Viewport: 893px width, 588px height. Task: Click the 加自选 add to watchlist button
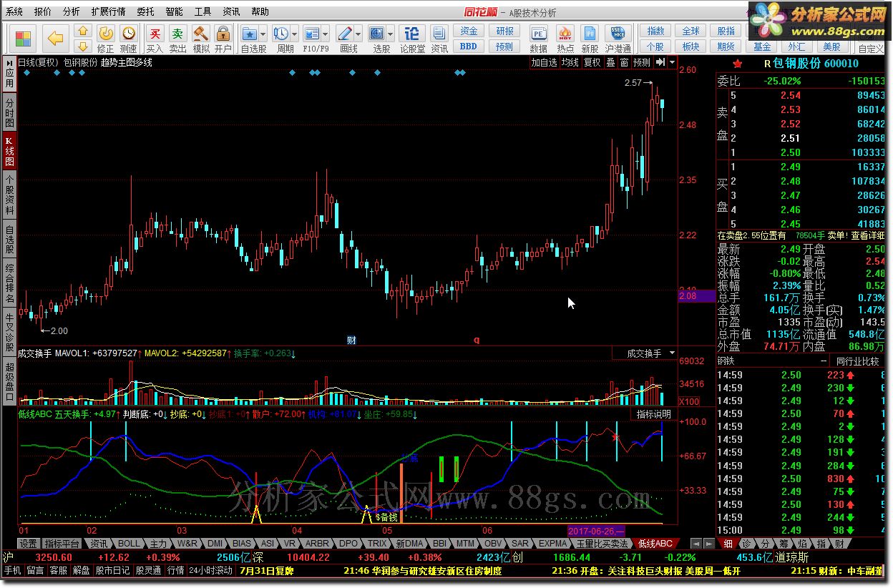tap(544, 62)
